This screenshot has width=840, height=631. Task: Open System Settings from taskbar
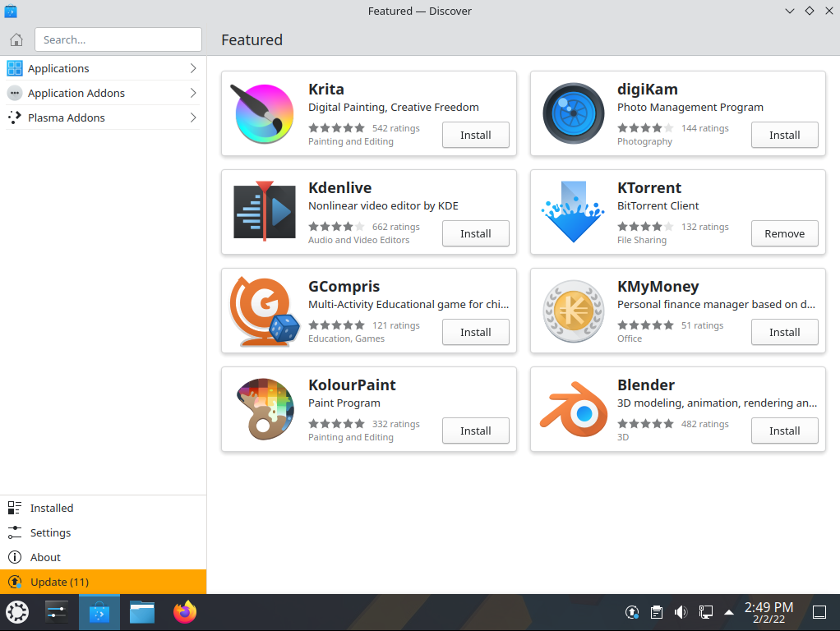point(57,612)
